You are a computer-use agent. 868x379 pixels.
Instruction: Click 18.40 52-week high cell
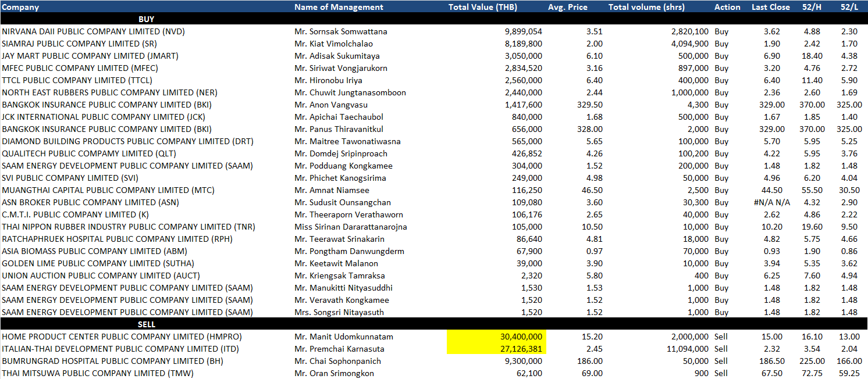coord(812,56)
